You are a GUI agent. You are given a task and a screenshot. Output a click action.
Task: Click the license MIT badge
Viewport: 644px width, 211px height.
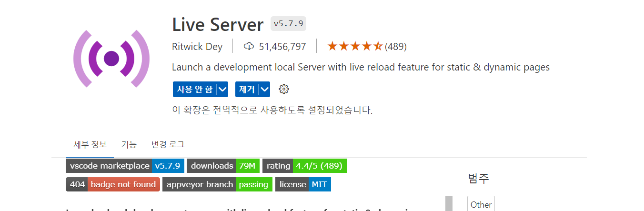(303, 184)
